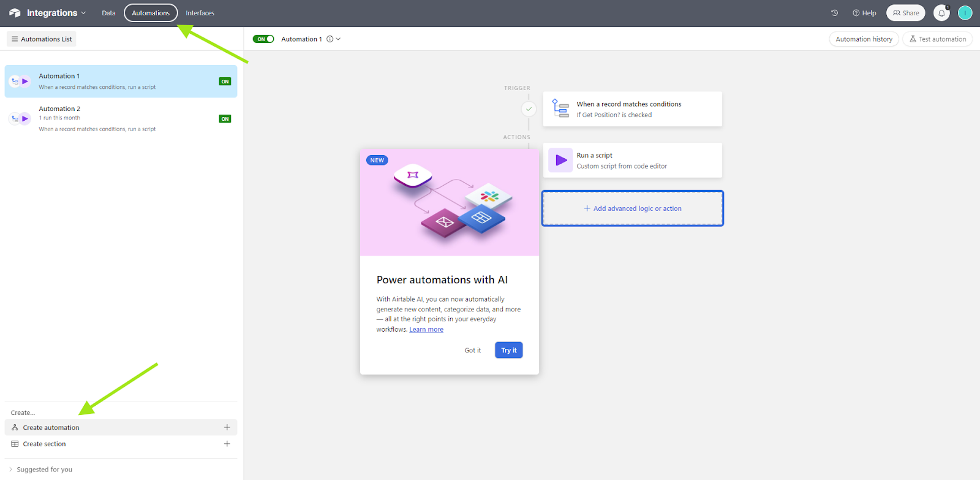Click the Learn more link
This screenshot has width=980, height=480.
426,329
